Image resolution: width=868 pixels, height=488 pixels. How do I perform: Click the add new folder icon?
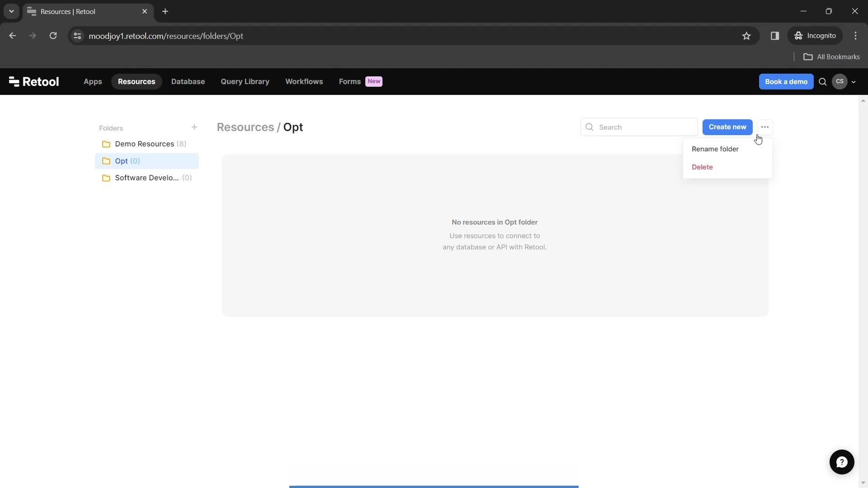[194, 127]
